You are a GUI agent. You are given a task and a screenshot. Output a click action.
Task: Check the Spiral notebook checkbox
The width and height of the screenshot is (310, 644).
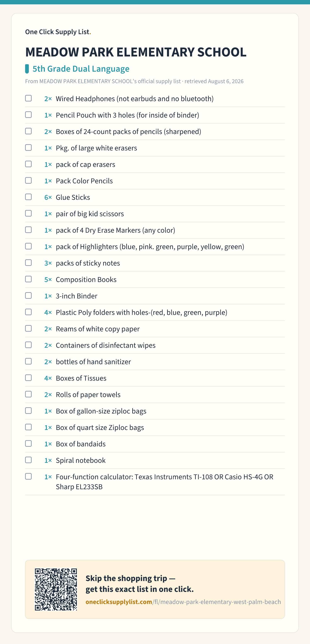tap(29, 460)
